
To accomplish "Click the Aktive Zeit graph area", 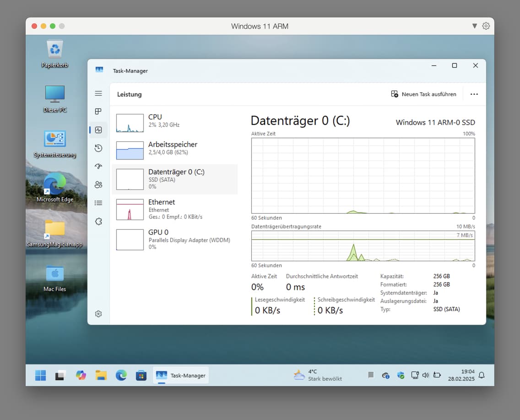I will pos(363,176).
